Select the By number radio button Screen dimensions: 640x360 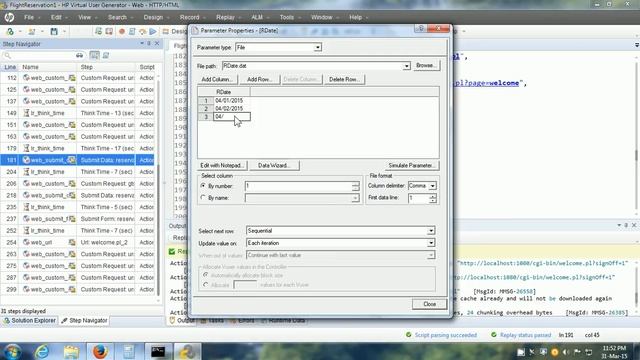203,186
